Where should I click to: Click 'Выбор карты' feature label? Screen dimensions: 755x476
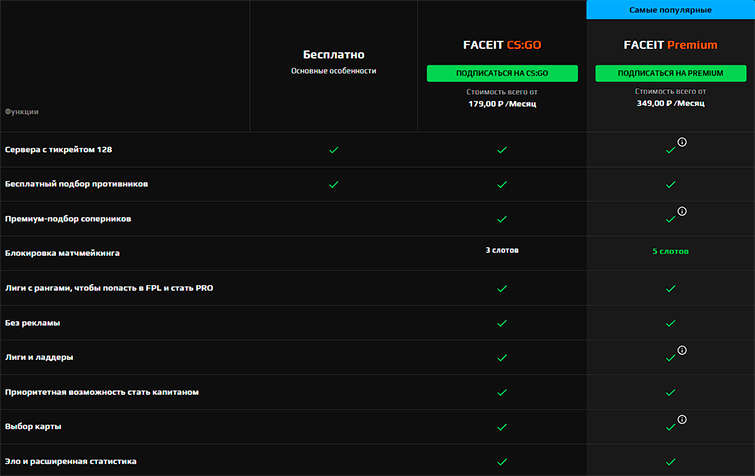33,426
